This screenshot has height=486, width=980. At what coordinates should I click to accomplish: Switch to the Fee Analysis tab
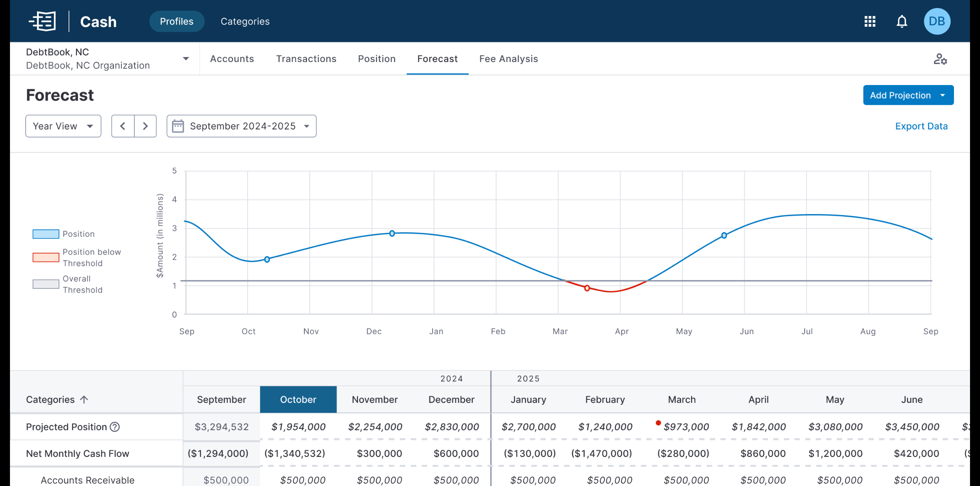[x=508, y=59]
